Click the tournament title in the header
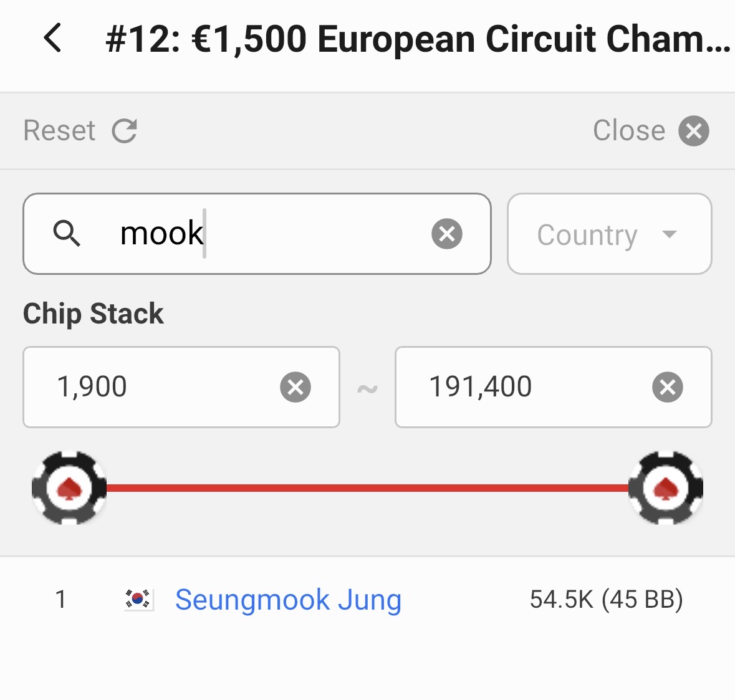The width and height of the screenshot is (735, 700). click(418, 39)
